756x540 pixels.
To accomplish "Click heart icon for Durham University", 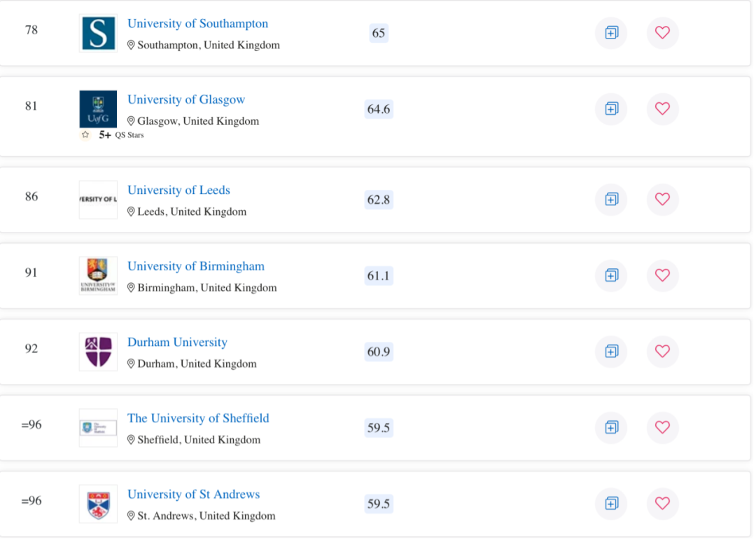I will [x=662, y=352].
